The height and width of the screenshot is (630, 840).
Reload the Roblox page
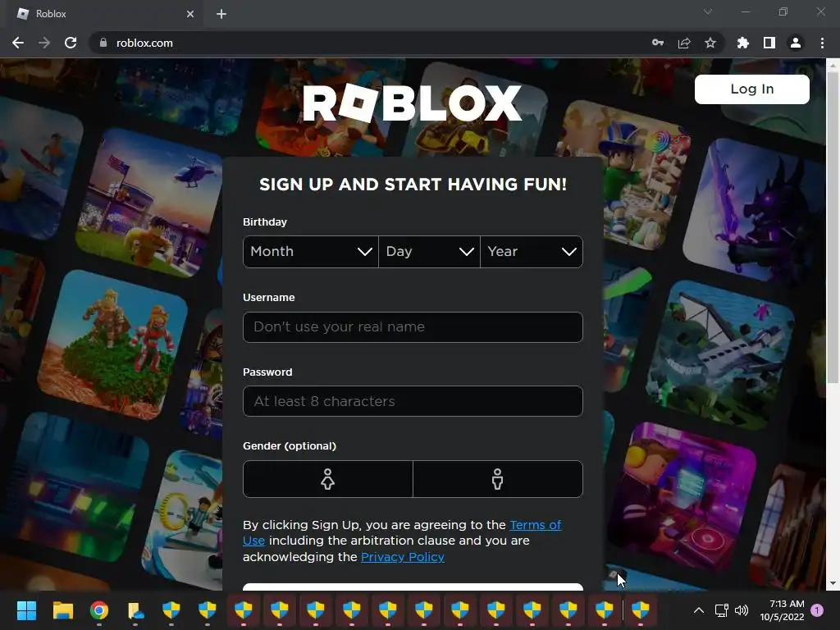pos(71,43)
